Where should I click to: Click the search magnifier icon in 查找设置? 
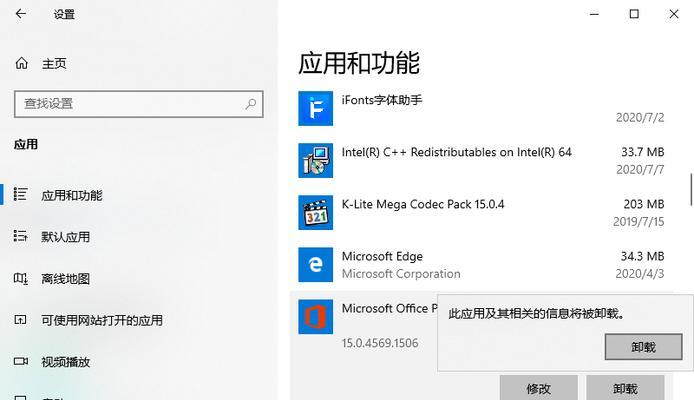click(x=251, y=104)
